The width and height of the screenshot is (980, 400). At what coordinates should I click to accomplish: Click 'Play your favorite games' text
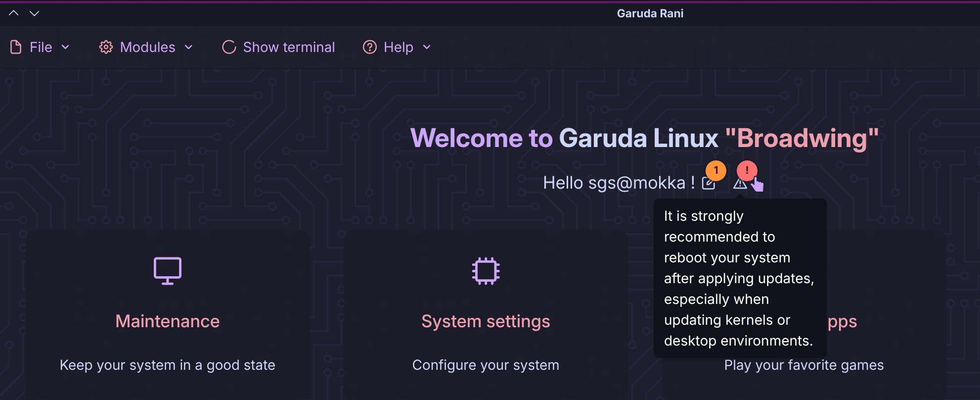(x=804, y=365)
